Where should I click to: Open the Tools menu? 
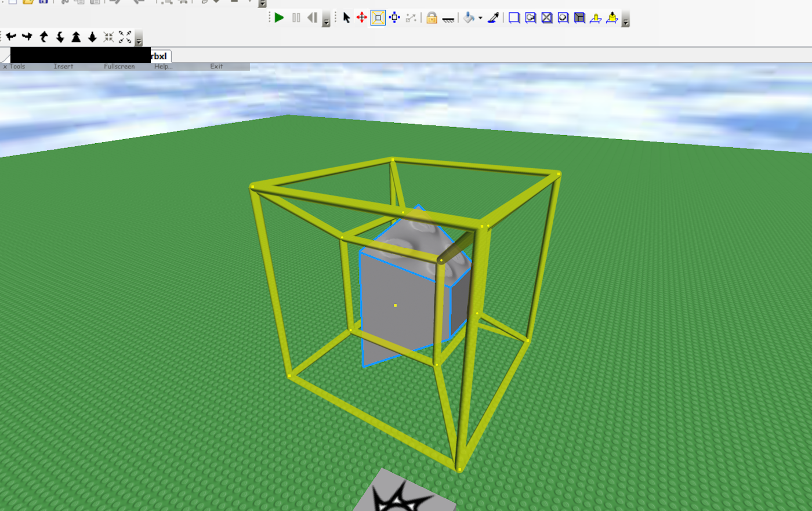coord(17,66)
